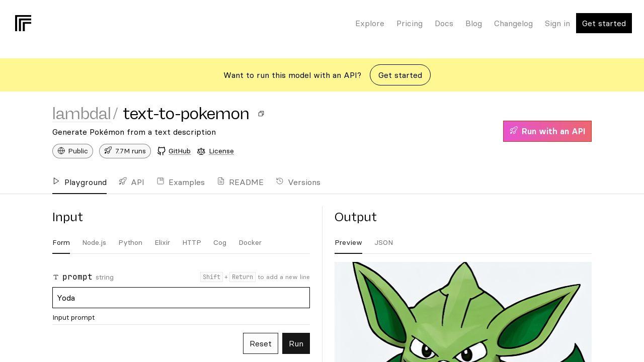Click the Run with an API button
The height and width of the screenshot is (362, 644).
pyautogui.click(x=547, y=131)
